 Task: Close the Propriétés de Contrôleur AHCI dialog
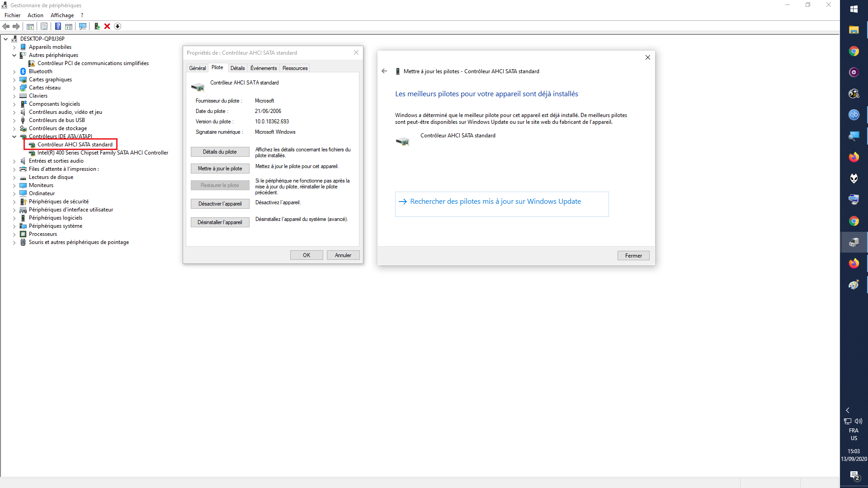point(356,53)
